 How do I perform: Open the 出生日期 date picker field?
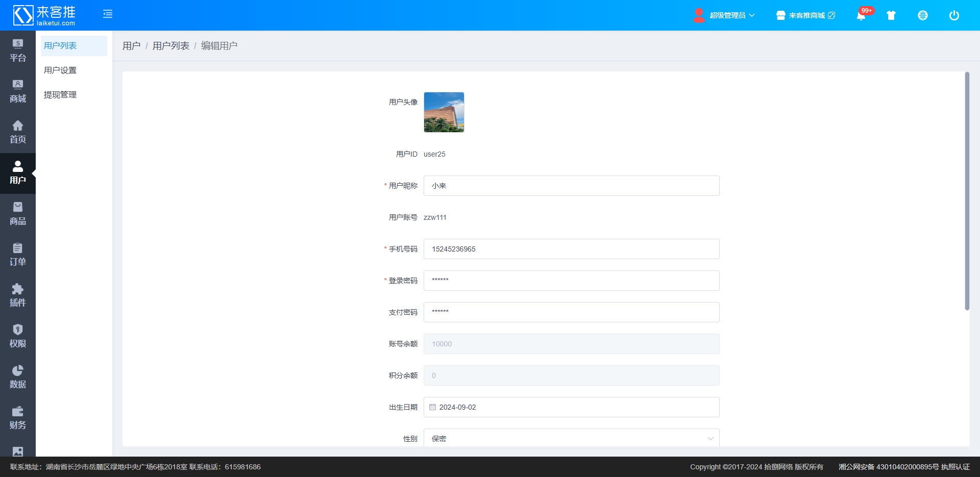point(571,407)
